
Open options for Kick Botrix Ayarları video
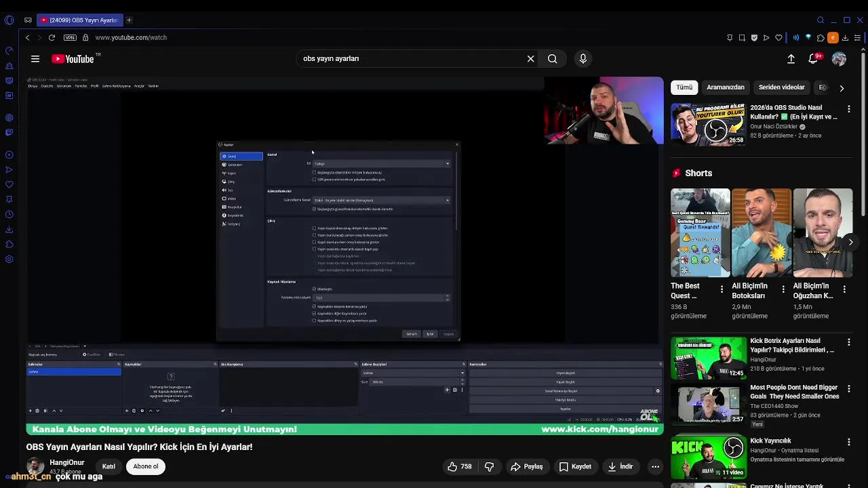click(x=848, y=342)
